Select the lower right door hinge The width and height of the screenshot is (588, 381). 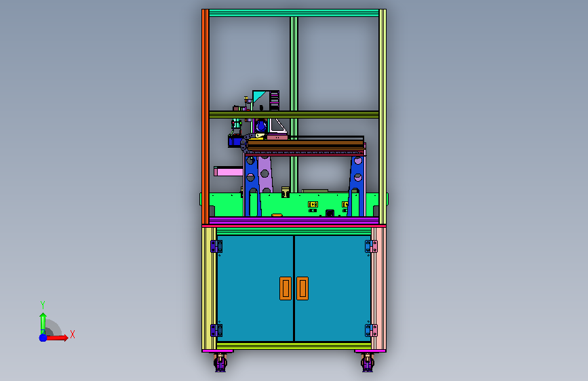pyautogui.click(x=371, y=330)
